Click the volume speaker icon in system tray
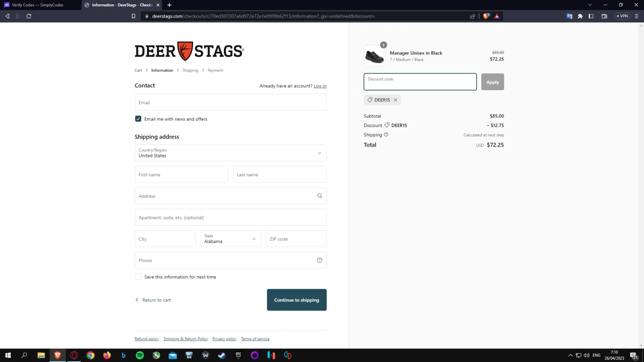The width and height of the screenshot is (644, 362). (x=586, y=355)
